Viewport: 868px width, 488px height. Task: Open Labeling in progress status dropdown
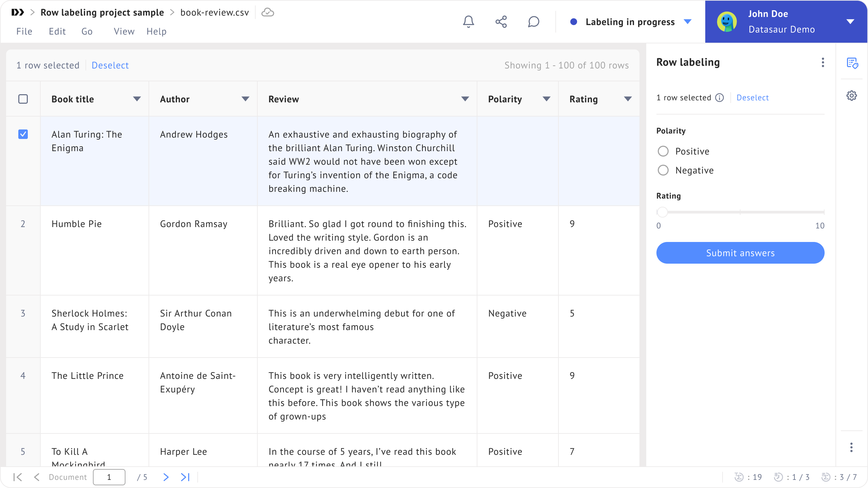point(688,22)
